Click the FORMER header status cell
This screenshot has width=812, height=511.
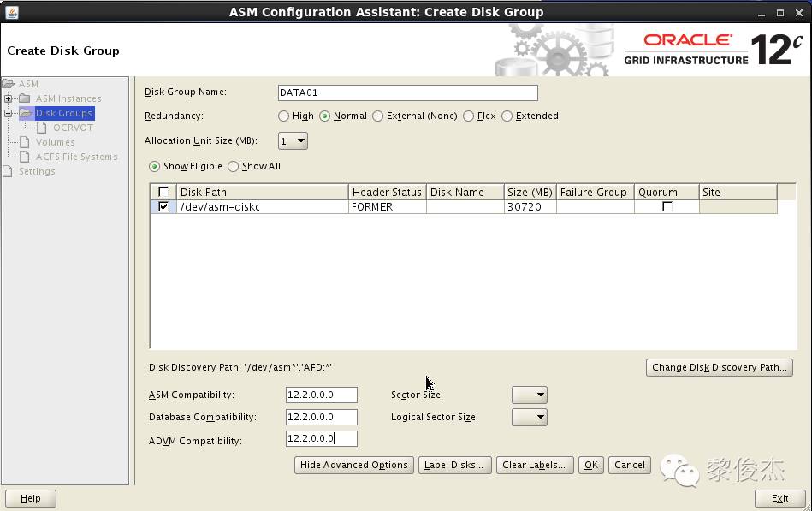tap(387, 206)
